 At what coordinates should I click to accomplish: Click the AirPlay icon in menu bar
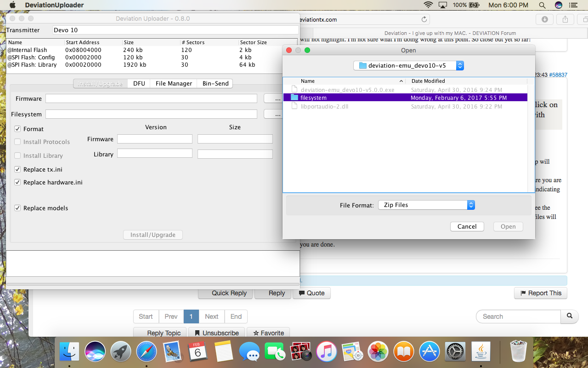(443, 5)
